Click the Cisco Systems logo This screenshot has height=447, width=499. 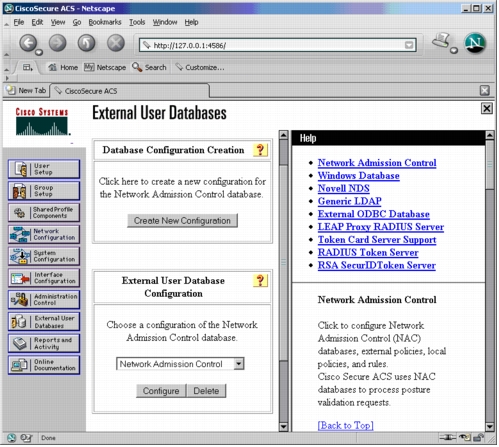(x=42, y=122)
